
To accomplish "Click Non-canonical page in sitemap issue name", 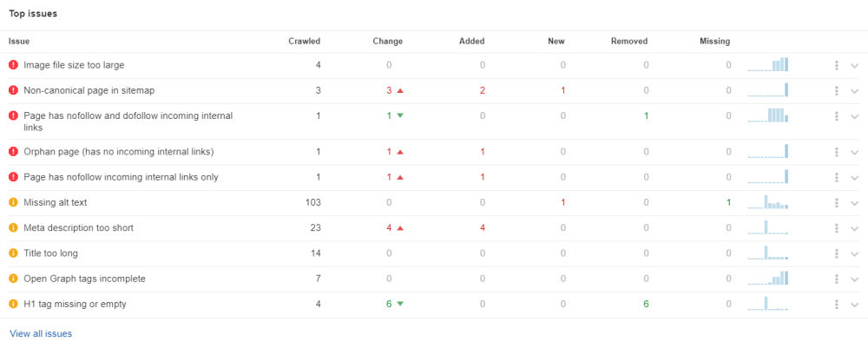I will [x=89, y=90].
